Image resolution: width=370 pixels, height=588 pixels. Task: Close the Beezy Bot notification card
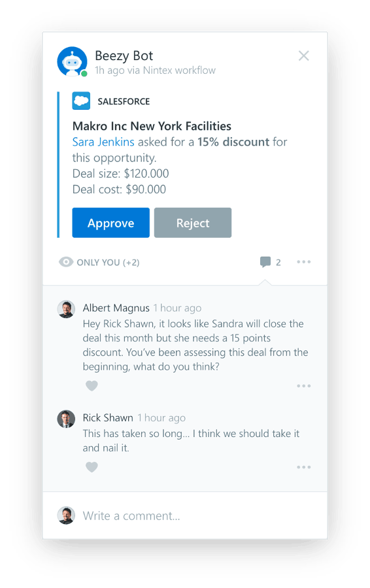[303, 56]
